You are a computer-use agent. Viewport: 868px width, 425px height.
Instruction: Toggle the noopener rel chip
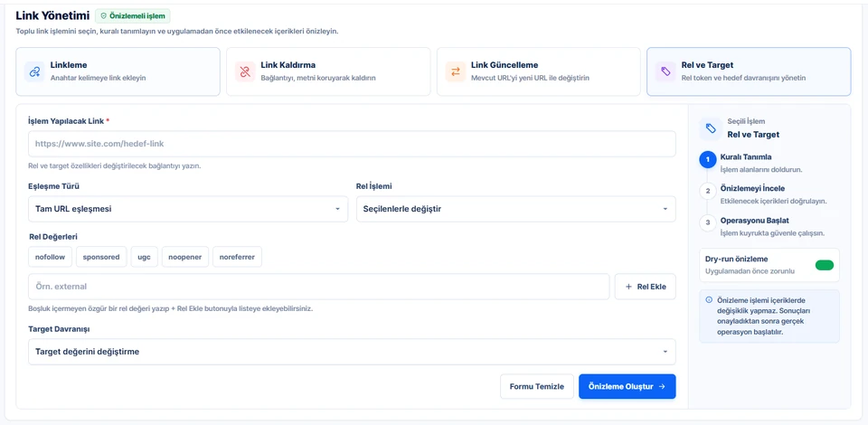[x=185, y=257]
